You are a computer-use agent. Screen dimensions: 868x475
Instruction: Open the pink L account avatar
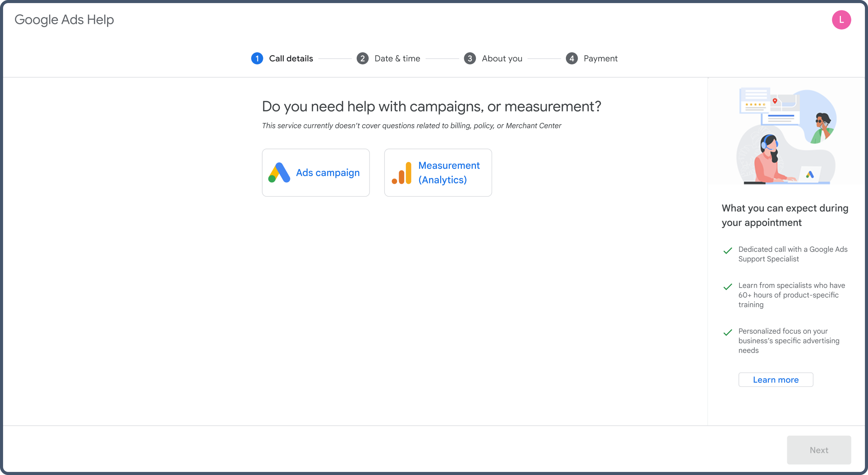tap(841, 20)
